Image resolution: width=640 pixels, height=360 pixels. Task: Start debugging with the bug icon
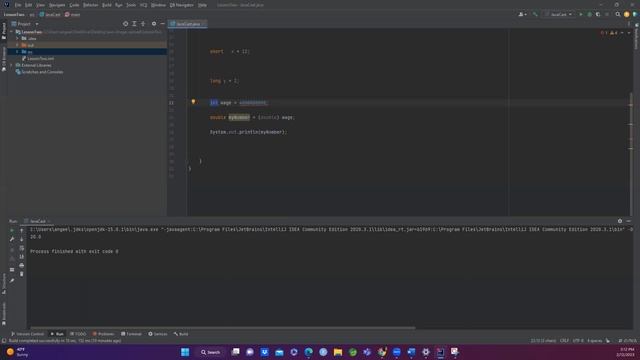coord(589,14)
